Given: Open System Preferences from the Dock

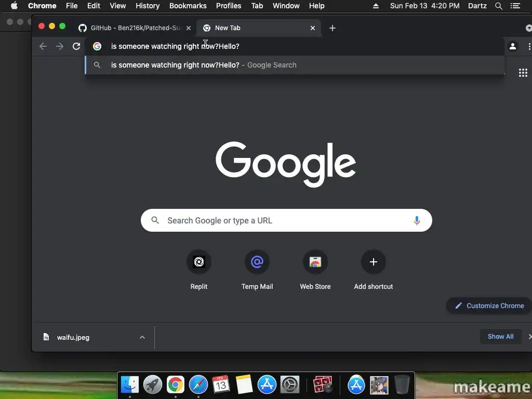Looking at the screenshot, I should (x=290, y=385).
